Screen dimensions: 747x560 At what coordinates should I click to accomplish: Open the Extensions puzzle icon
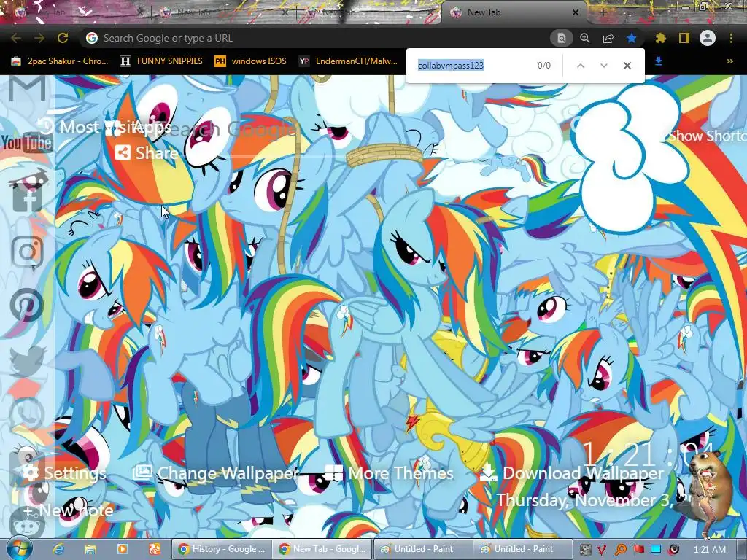(x=660, y=38)
